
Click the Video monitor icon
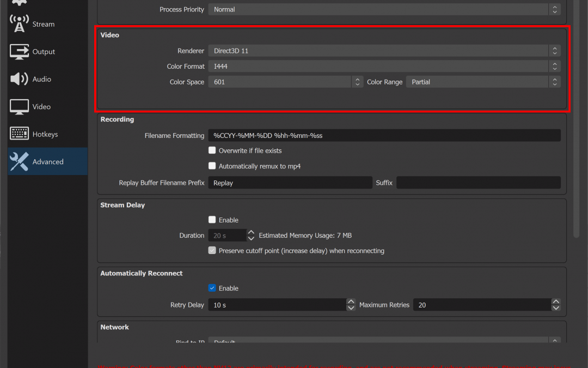(x=19, y=107)
